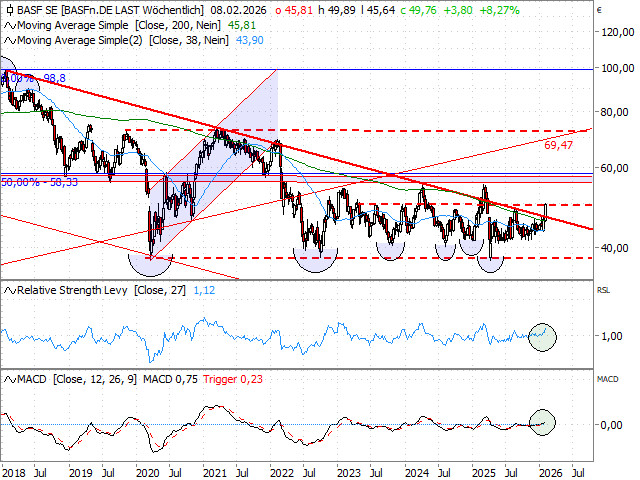Click the semicircle marking the 2025 low
640x480 pixels.
[x=491, y=264]
